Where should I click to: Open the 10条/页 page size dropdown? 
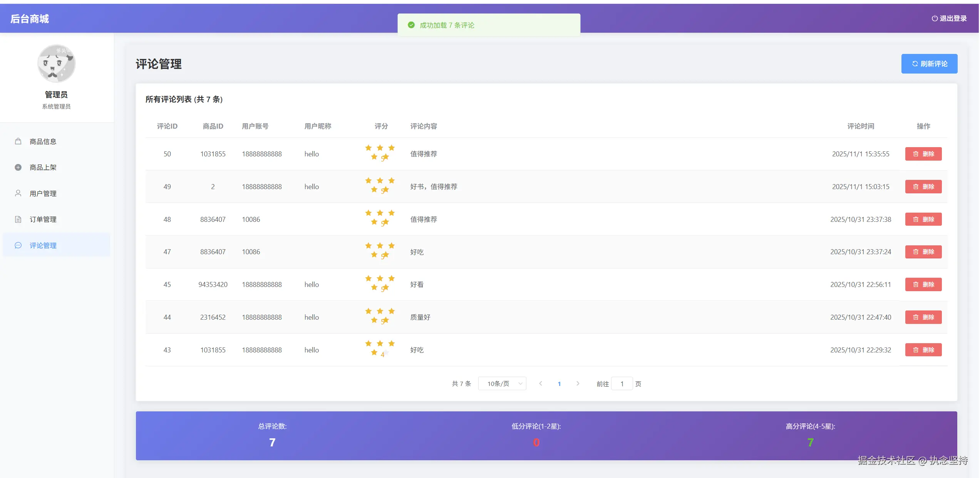[x=502, y=384]
